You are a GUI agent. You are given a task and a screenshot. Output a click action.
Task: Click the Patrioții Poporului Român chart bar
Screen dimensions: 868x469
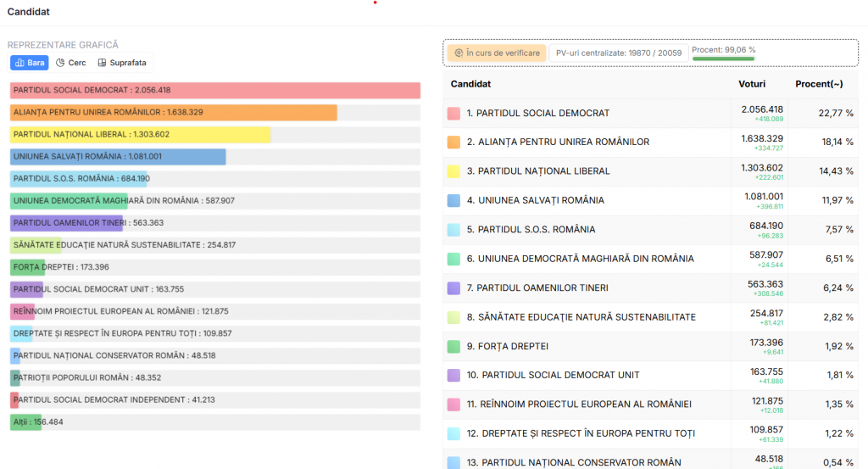pyautogui.click(x=15, y=378)
